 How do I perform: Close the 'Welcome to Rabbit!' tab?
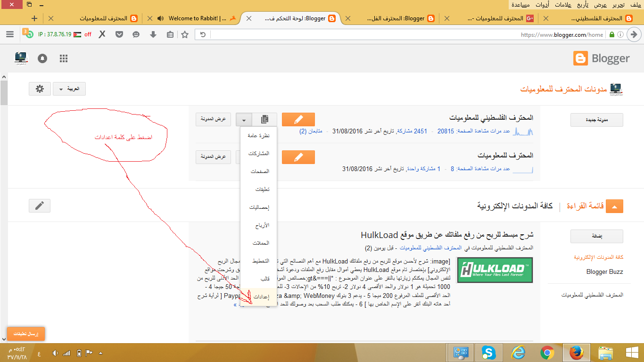click(x=150, y=18)
